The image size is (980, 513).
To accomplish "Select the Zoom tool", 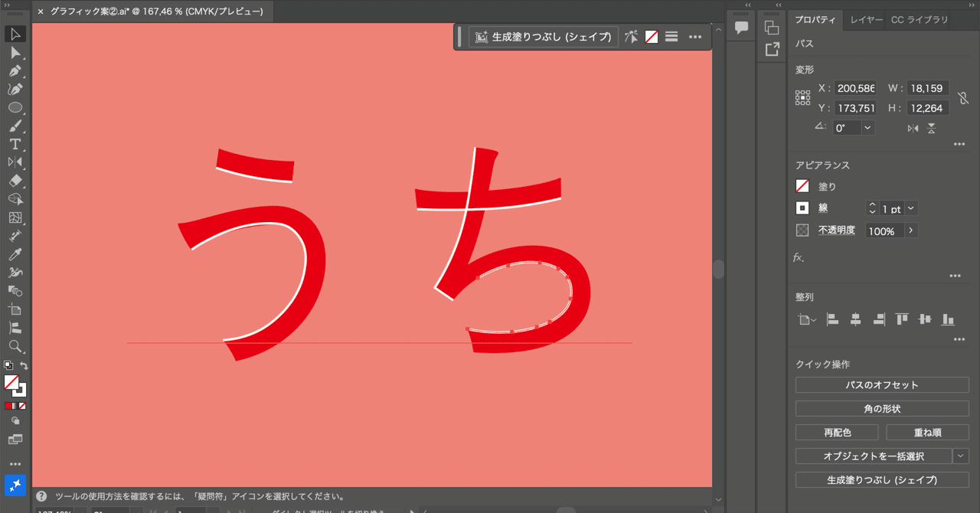I will pos(15,346).
